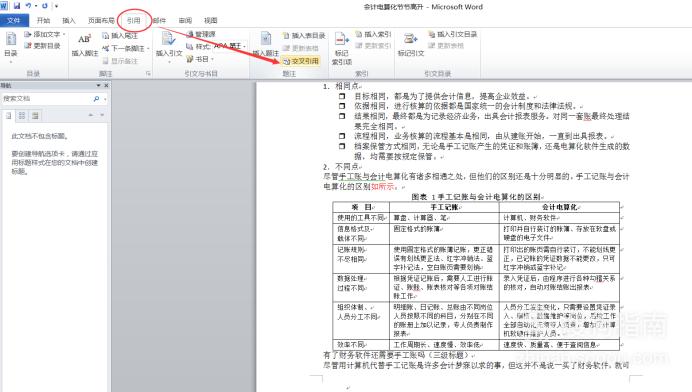Click the 插入题注 insert caption icon
Image resolution: width=692 pixels, height=392 pixels.
266,39
